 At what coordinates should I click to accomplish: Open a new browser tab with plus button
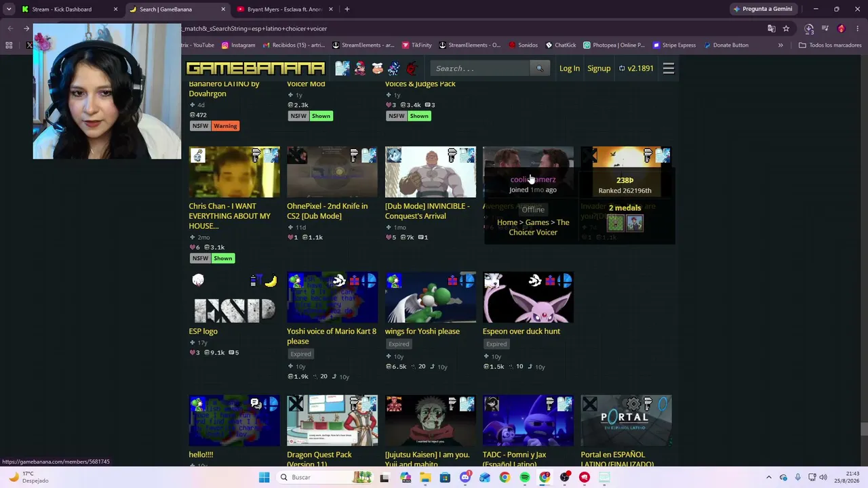tap(347, 9)
